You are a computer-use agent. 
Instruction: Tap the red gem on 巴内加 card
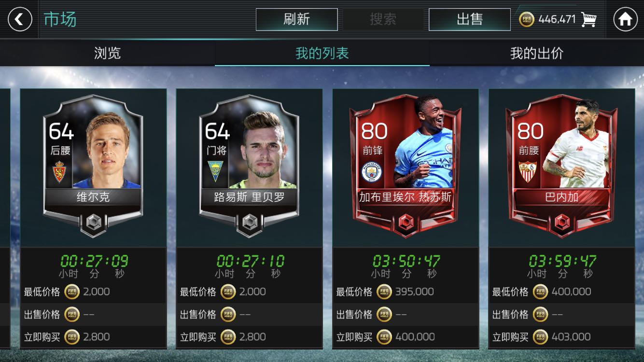(561, 223)
